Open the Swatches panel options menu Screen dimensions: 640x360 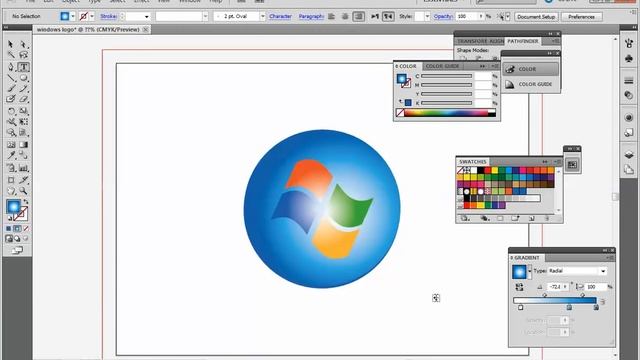(x=558, y=162)
